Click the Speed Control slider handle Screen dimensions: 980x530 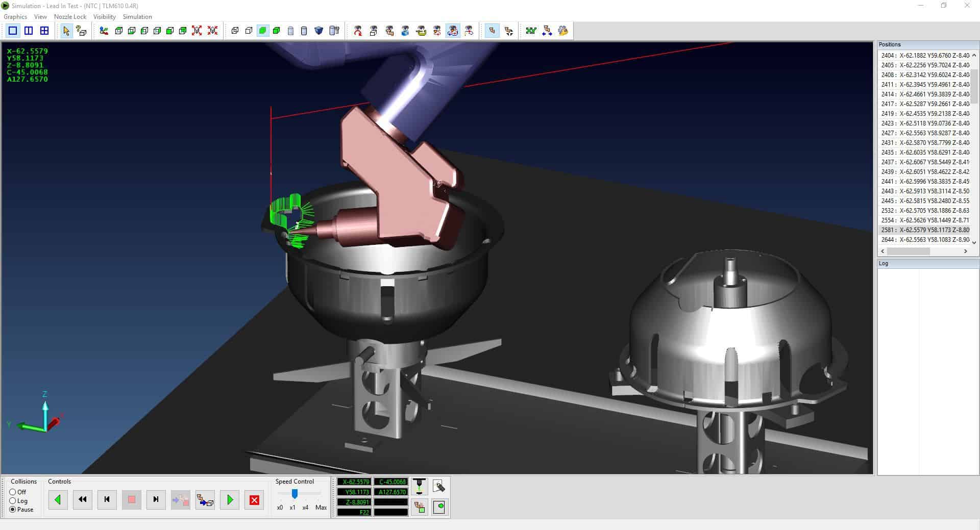pos(295,494)
